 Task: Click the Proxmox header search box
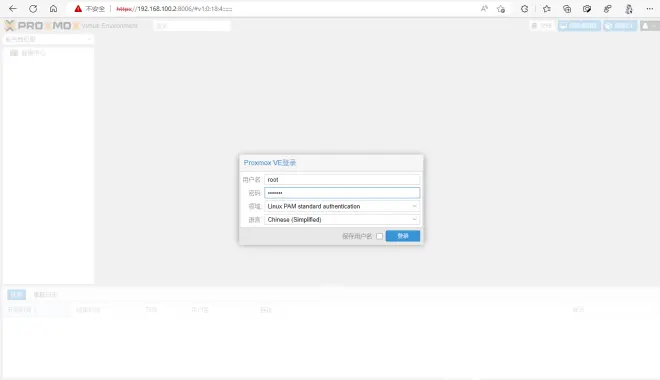point(192,26)
